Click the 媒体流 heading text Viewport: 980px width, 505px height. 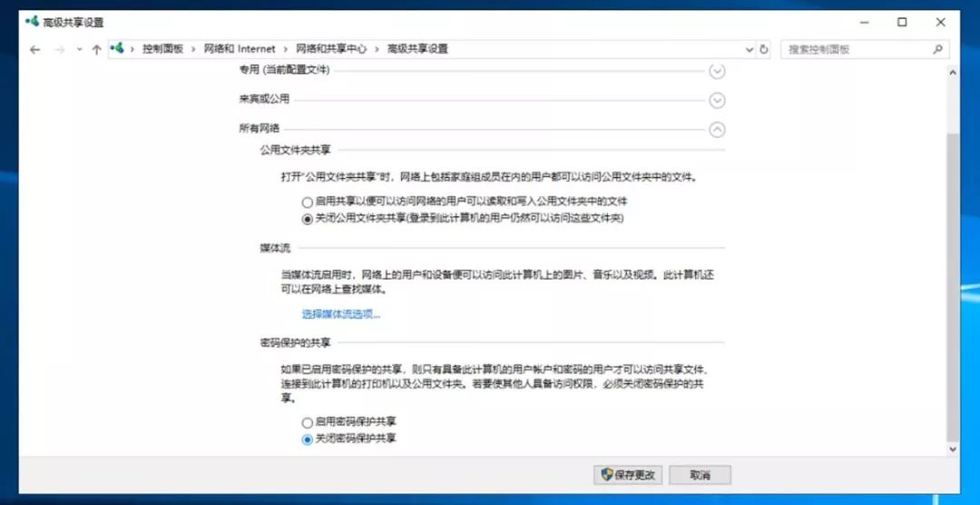point(275,248)
